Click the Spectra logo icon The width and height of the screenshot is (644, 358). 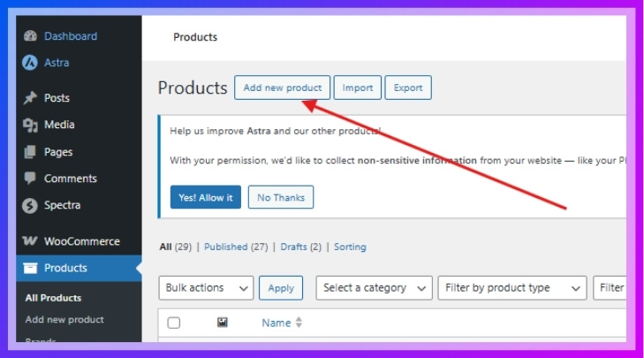coord(30,205)
